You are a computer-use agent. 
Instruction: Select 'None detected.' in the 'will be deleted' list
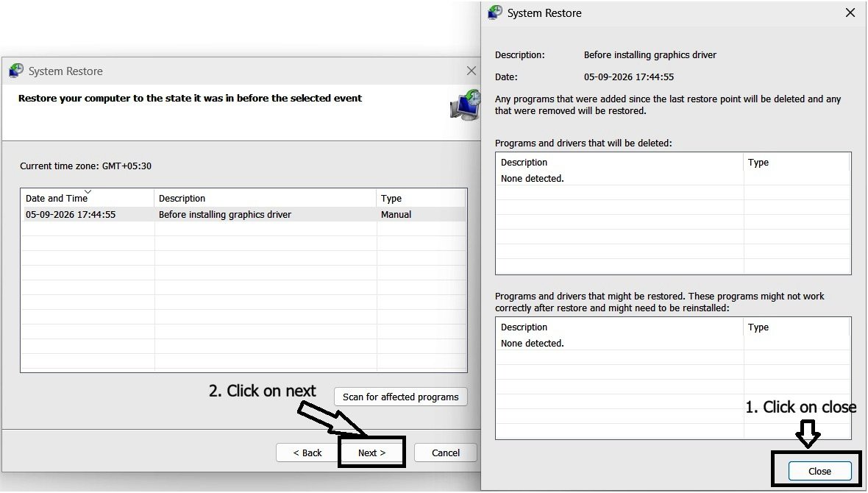[x=533, y=178]
